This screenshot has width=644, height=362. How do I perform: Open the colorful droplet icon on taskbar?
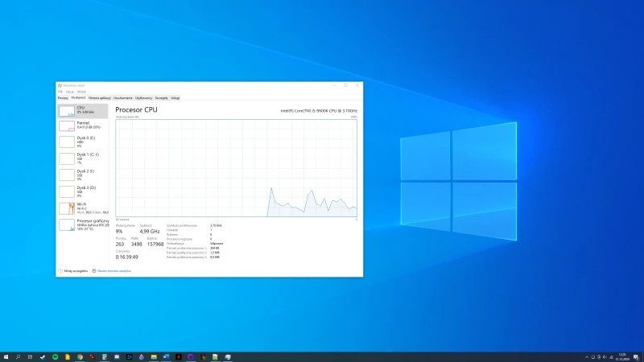tap(142, 357)
